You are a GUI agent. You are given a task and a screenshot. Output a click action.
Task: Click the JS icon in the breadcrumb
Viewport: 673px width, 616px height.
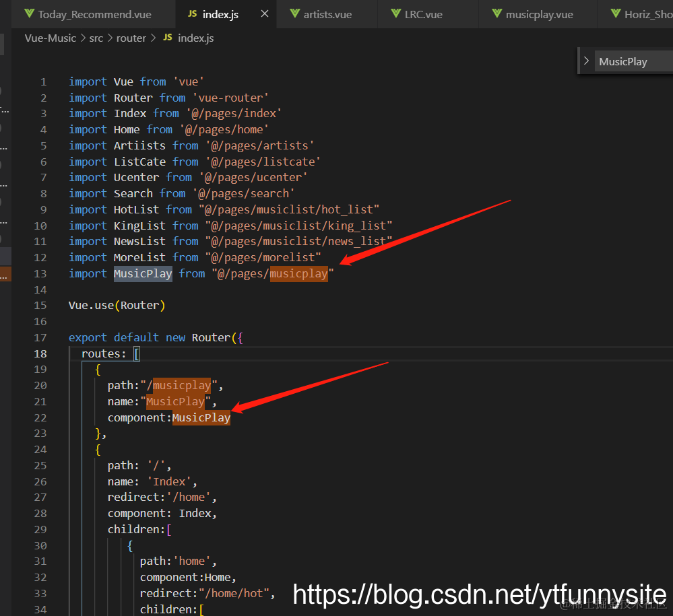coord(167,38)
